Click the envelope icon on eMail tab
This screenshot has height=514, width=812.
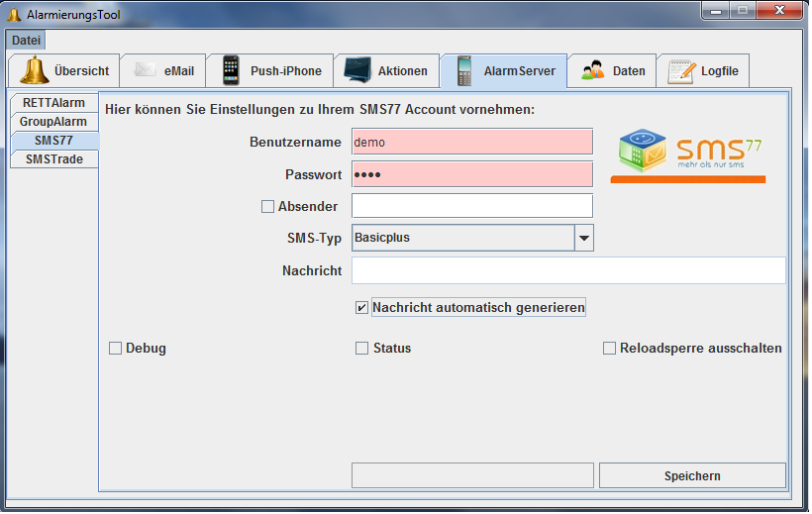click(146, 71)
